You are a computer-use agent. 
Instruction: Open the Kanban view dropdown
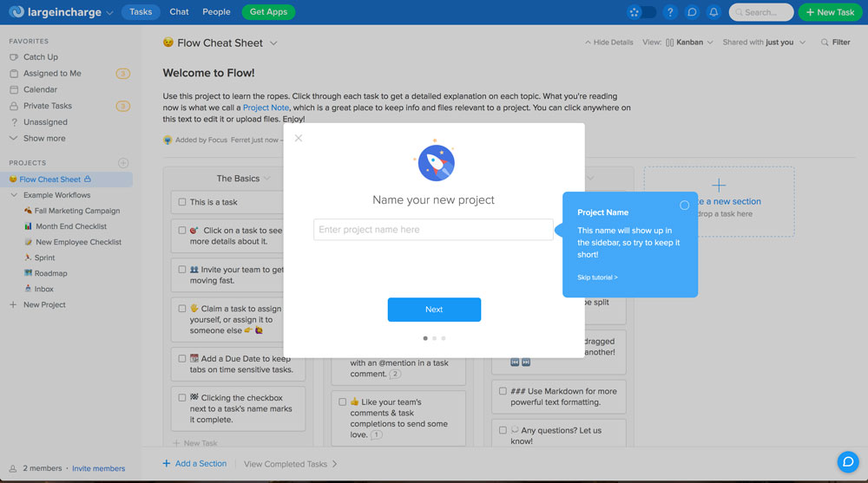click(689, 42)
